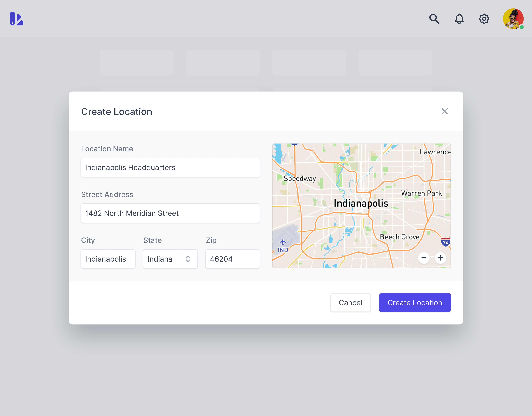
Task: Open the settings gear icon
Action: (x=484, y=19)
